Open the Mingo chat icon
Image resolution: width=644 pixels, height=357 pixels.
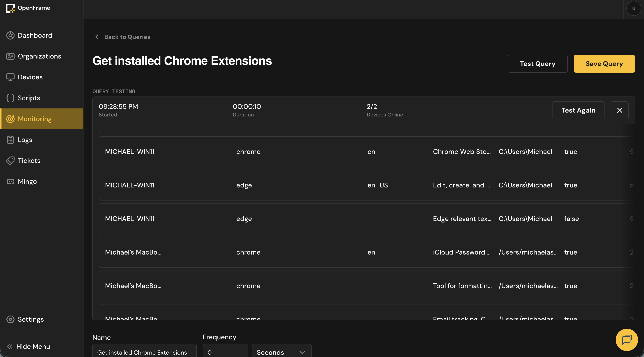point(10,181)
